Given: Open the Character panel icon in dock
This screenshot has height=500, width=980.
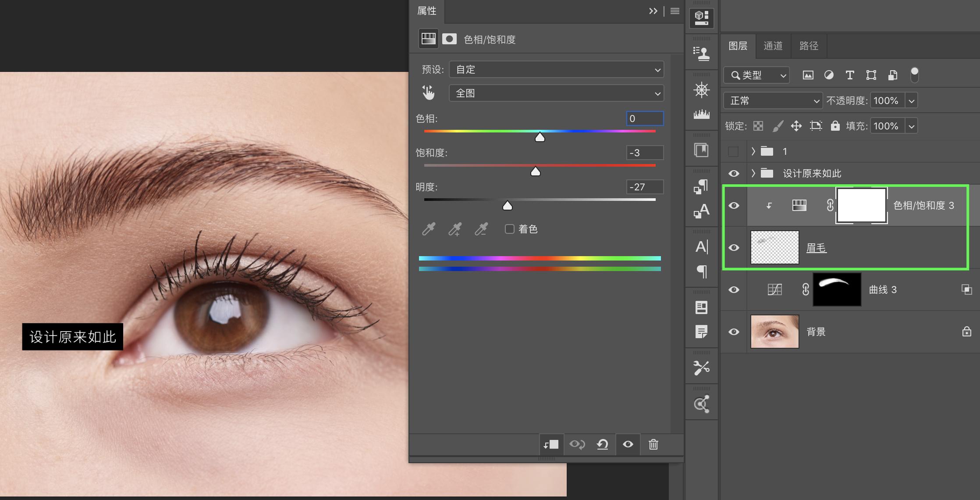Looking at the screenshot, I should tap(701, 247).
